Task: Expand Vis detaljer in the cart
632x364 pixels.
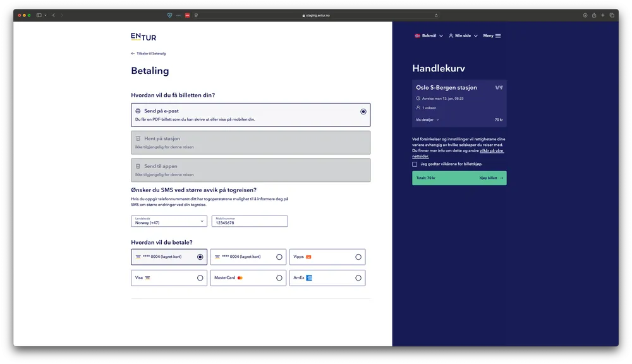Action: click(427, 119)
